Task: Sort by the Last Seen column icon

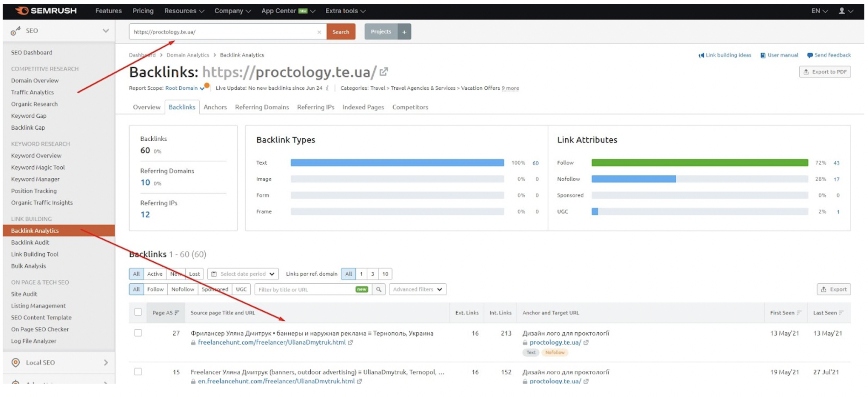Action: pos(841,313)
